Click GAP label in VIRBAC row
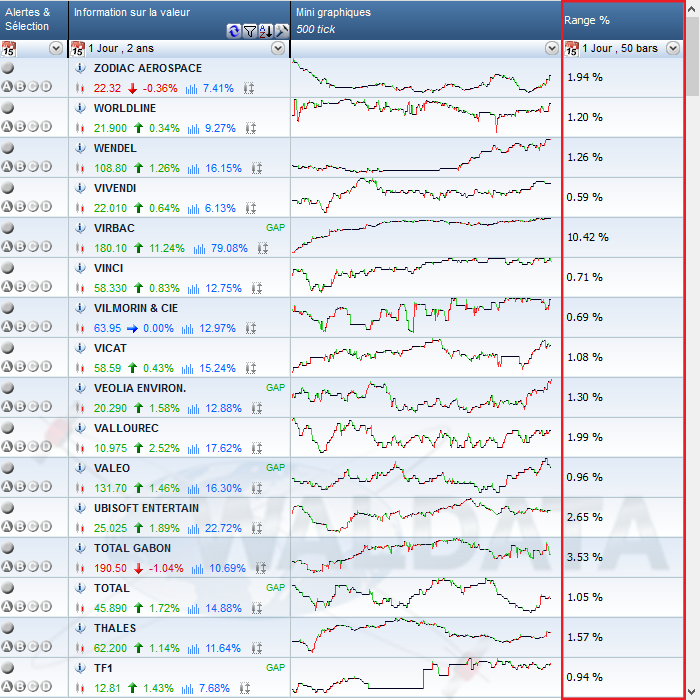 tap(275, 228)
